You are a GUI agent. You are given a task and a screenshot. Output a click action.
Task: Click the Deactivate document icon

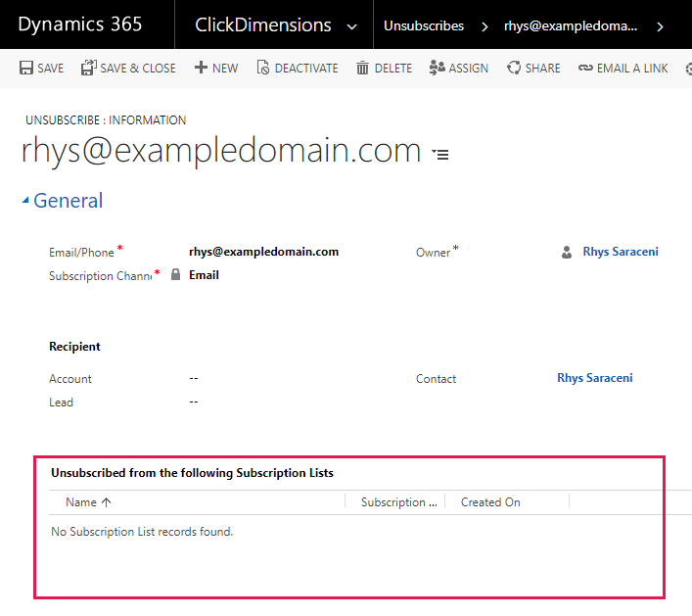262,68
